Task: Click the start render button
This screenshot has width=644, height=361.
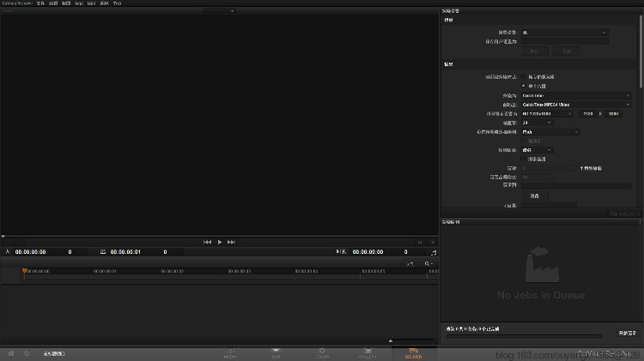Action: tap(627, 333)
